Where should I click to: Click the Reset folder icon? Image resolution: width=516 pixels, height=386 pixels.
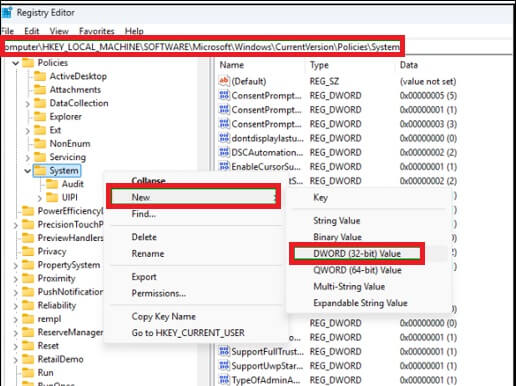click(x=28, y=346)
